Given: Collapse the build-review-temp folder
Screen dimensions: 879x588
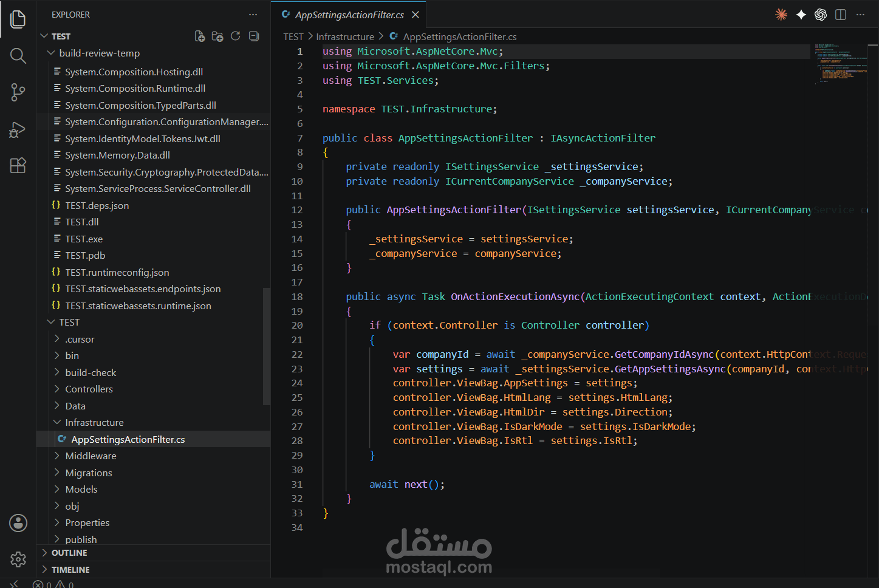Looking at the screenshot, I should point(51,53).
